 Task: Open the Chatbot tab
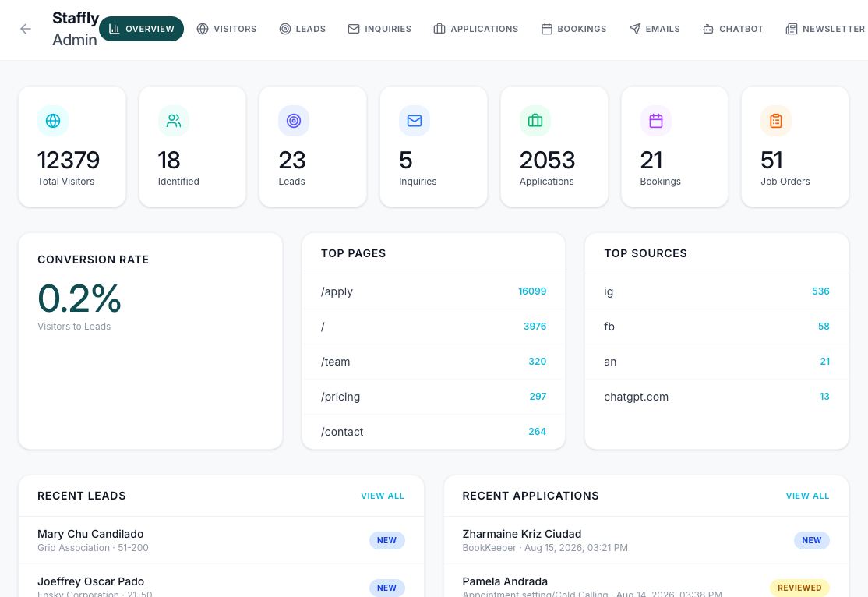coord(733,29)
